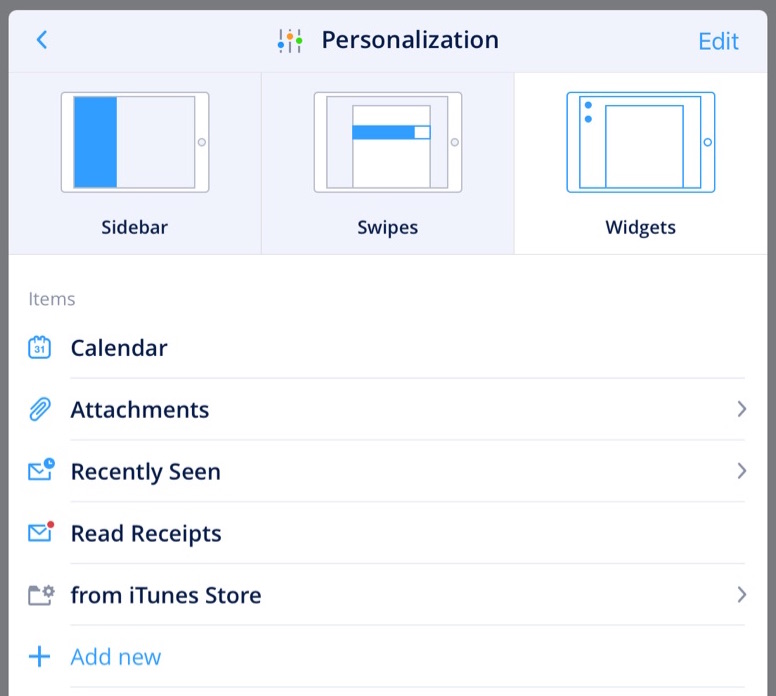
Task: Tap the Add new link
Action: (115, 657)
